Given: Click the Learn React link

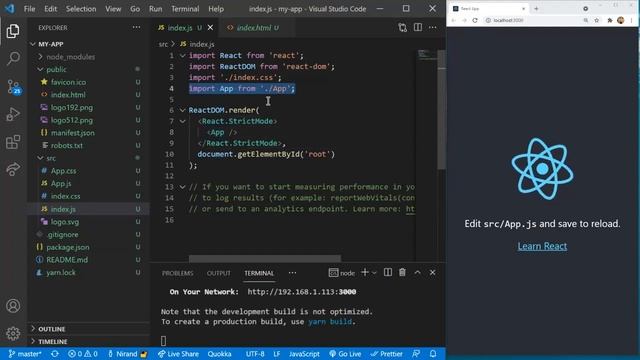Looking at the screenshot, I should [x=542, y=246].
